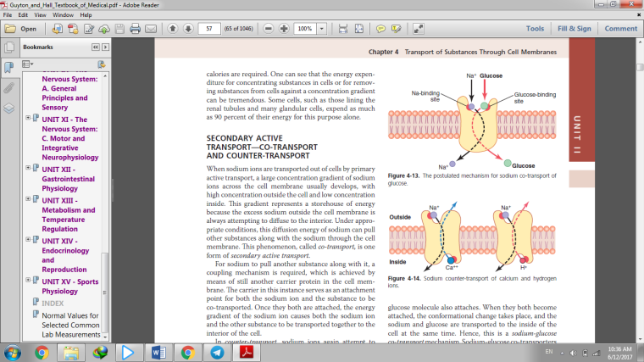Click the fit width scrolling icon

(343, 29)
